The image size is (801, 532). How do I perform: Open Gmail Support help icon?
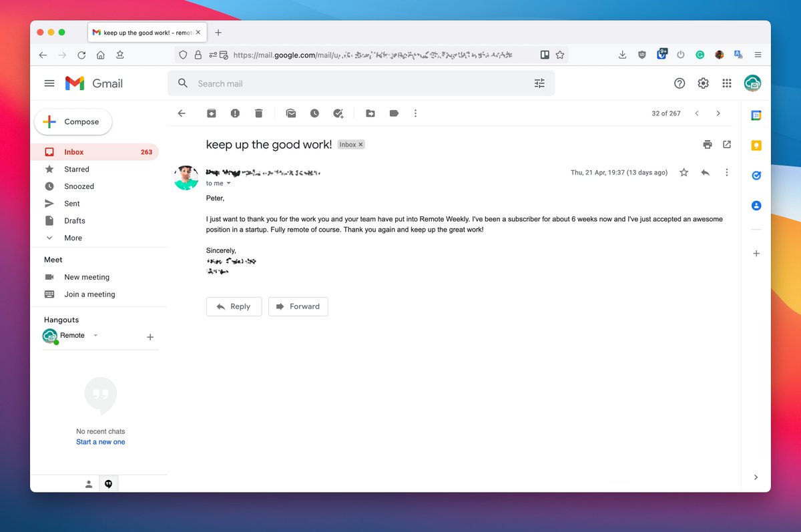680,83
